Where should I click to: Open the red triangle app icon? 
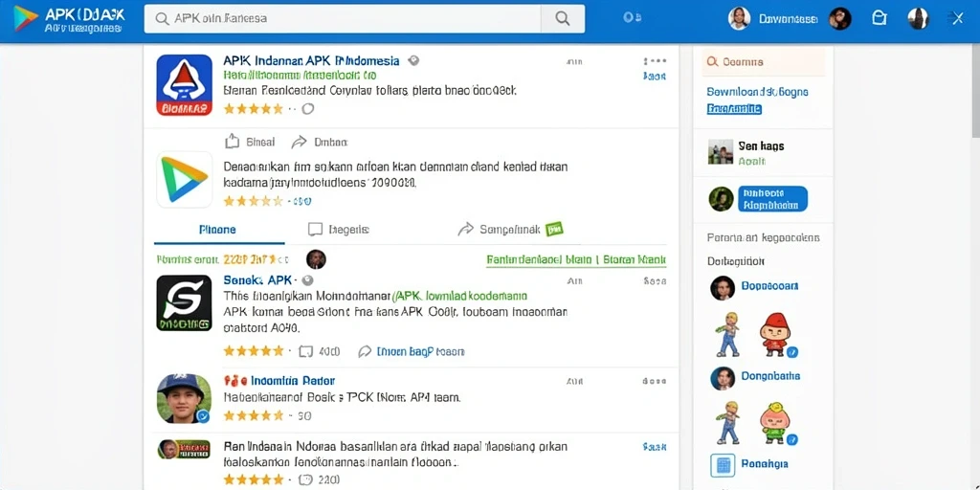click(x=185, y=85)
